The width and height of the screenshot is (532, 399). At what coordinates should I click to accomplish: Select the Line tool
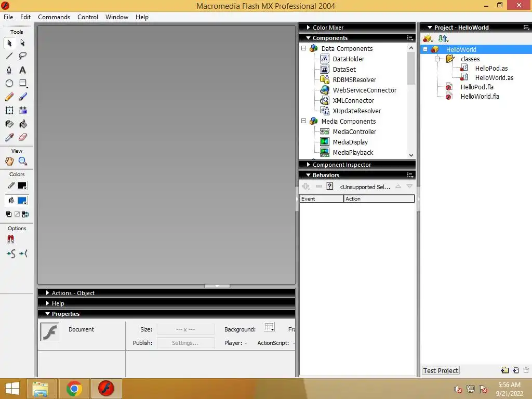coord(9,56)
